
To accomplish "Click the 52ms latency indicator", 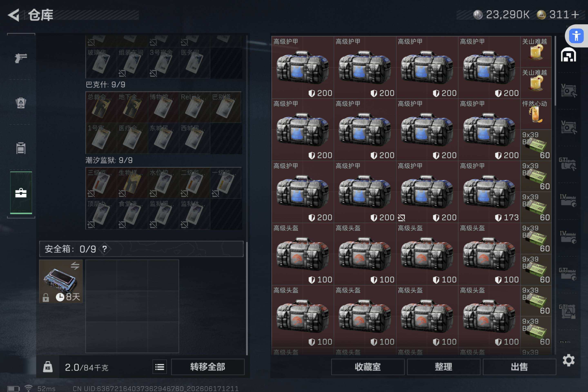I will point(46,389).
